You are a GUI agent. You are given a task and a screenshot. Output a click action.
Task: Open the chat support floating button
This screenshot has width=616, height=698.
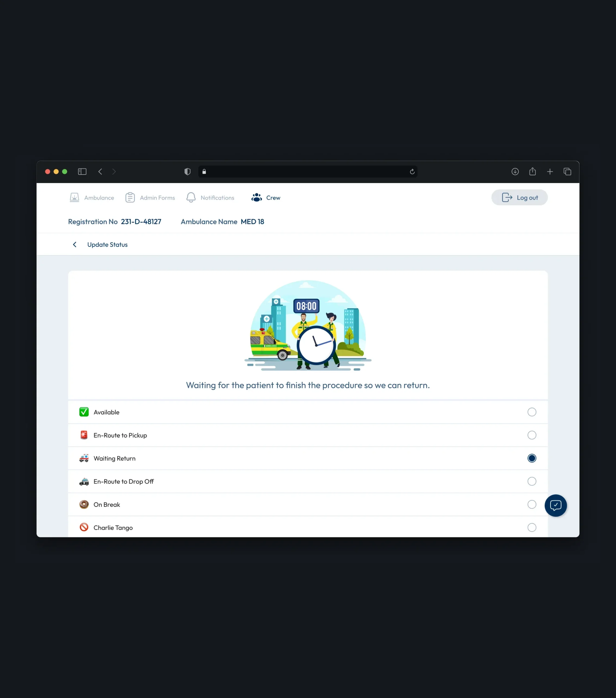pos(556,506)
